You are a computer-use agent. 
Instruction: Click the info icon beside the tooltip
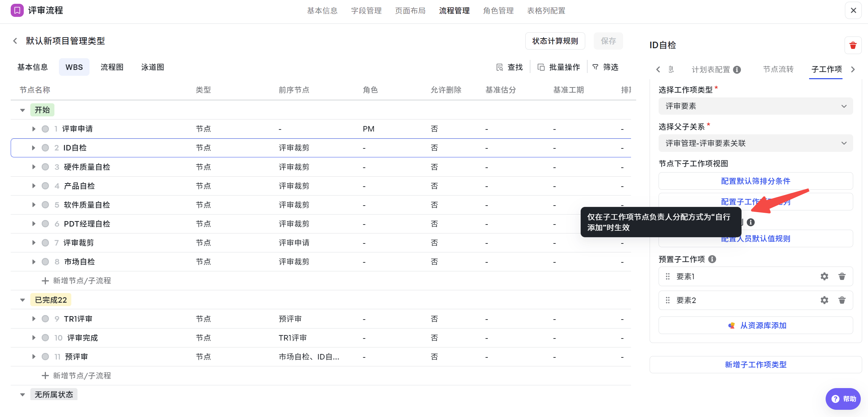(751, 222)
